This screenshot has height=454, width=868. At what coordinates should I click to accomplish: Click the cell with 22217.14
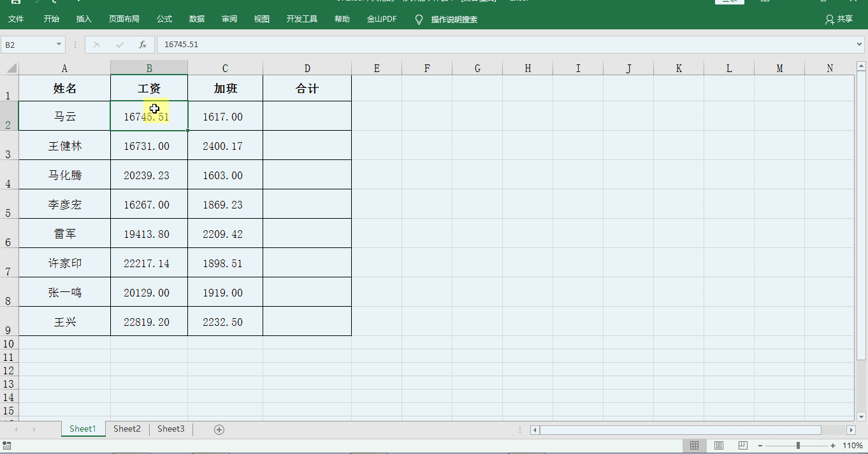149,263
